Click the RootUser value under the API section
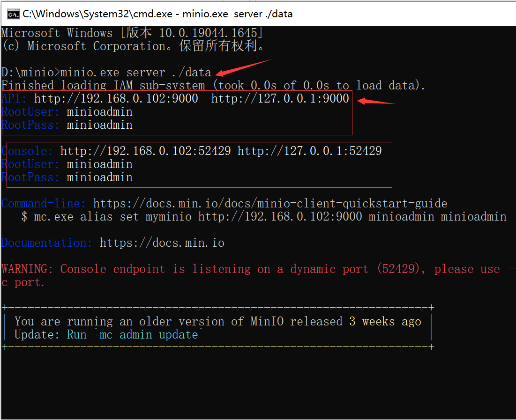Screen dimensions: 516x420 point(99,112)
